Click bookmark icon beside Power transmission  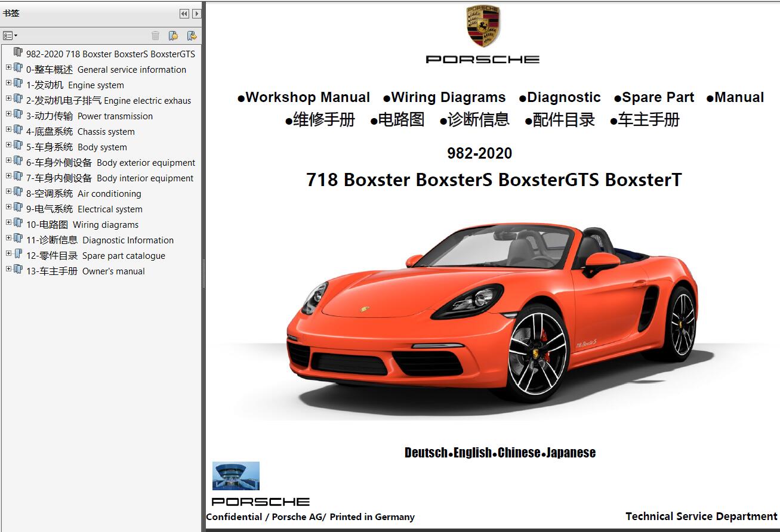(18, 115)
